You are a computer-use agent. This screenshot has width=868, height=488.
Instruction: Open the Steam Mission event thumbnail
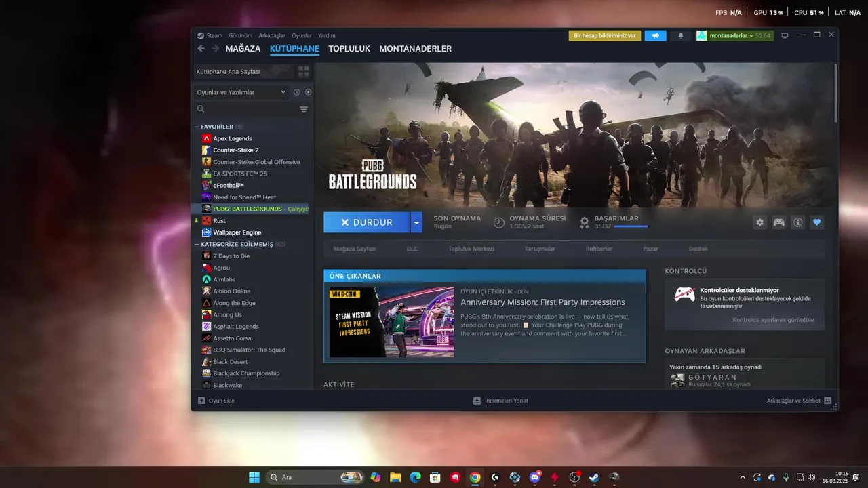pos(391,322)
